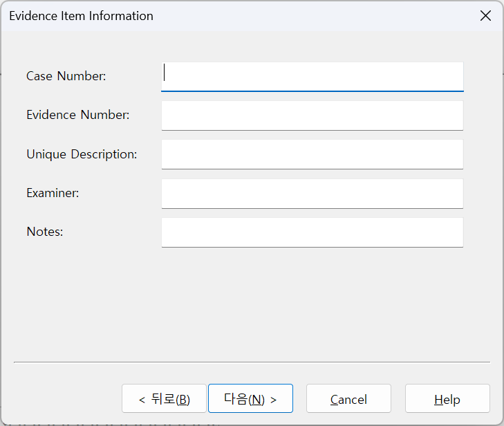
Task: Open Help for this dialog
Action: [x=447, y=398]
